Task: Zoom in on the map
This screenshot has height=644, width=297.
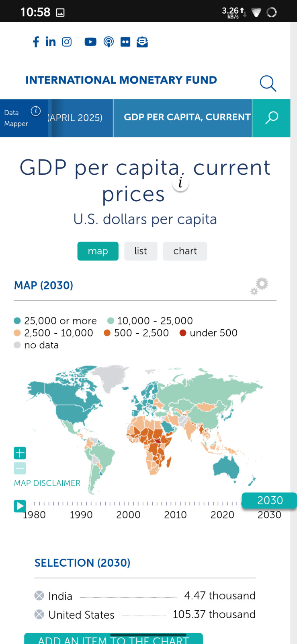Action: coord(20,453)
